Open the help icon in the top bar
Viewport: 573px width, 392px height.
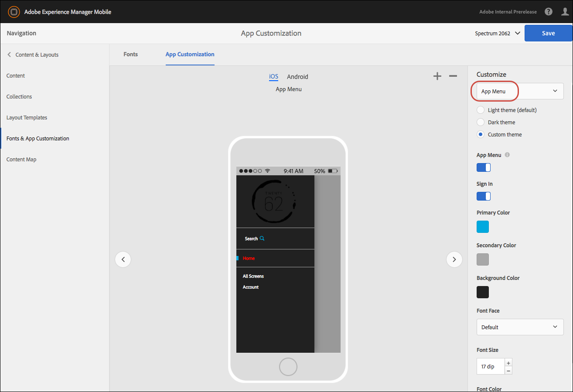[548, 11]
